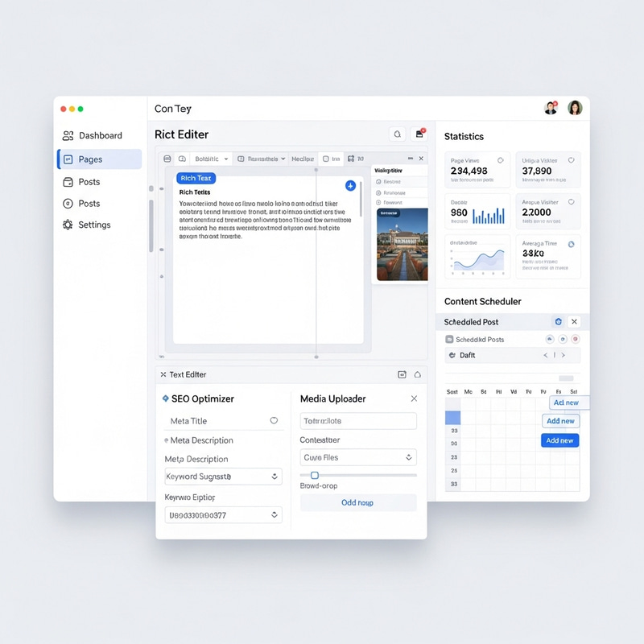Open the Cuve Files dropdown
Screen dimensions: 644x644
(x=409, y=457)
